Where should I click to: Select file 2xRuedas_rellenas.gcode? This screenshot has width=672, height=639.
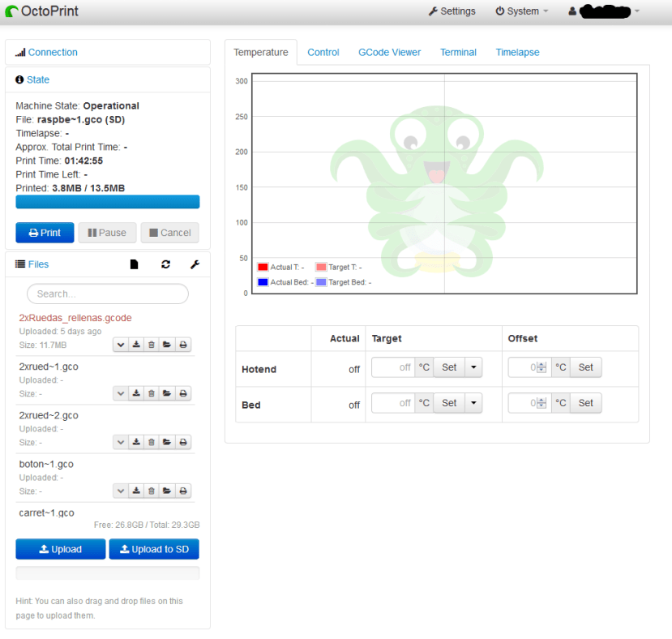coord(75,318)
